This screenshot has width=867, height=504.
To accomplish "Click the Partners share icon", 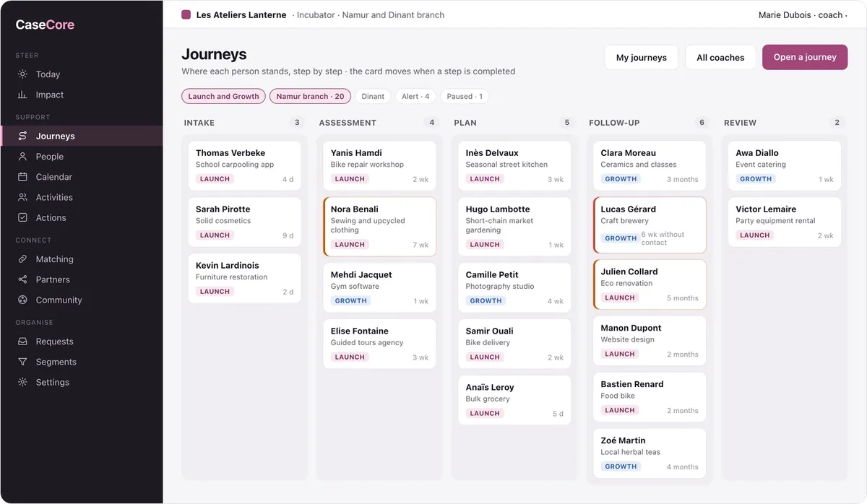I will (x=22, y=279).
